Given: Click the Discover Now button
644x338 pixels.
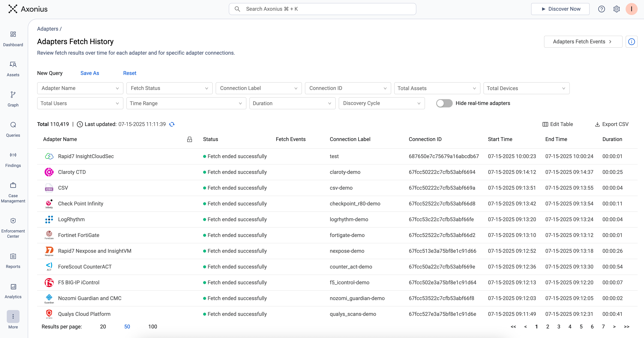Looking at the screenshot, I should pyautogui.click(x=560, y=9).
